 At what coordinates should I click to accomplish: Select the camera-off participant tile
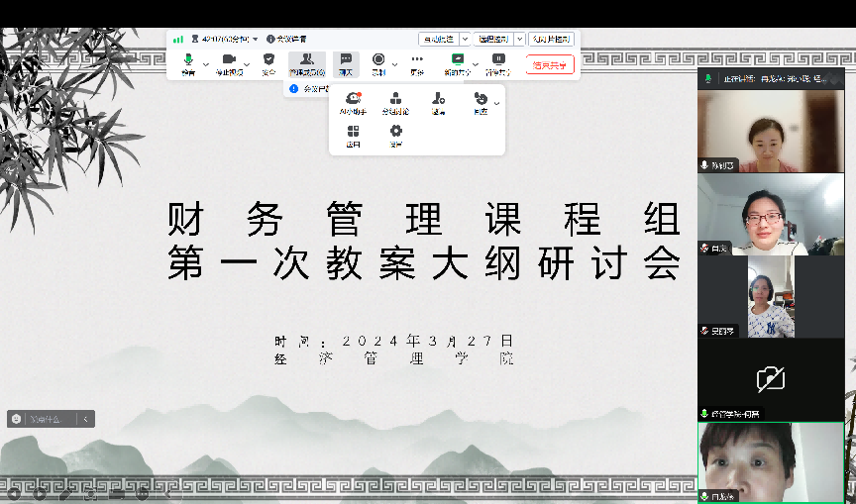point(770,379)
